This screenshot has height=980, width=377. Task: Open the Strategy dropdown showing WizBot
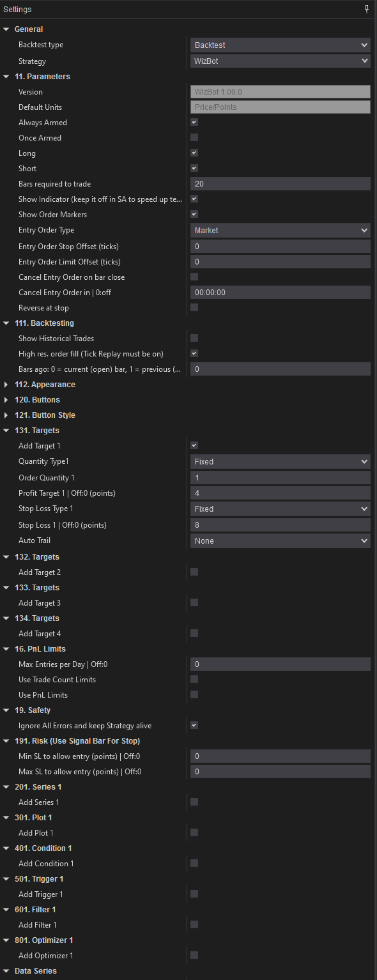point(281,61)
